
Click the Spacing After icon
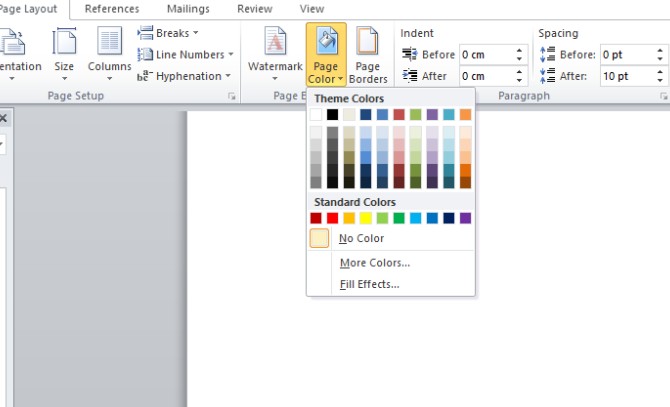[x=547, y=76]
